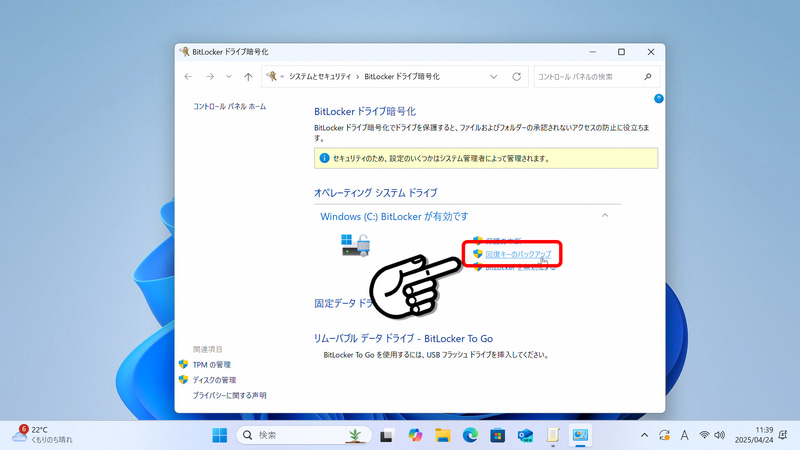Go up one level with Up arrow
This screenshot has height=450, width=800.
(x=248, y=77)
